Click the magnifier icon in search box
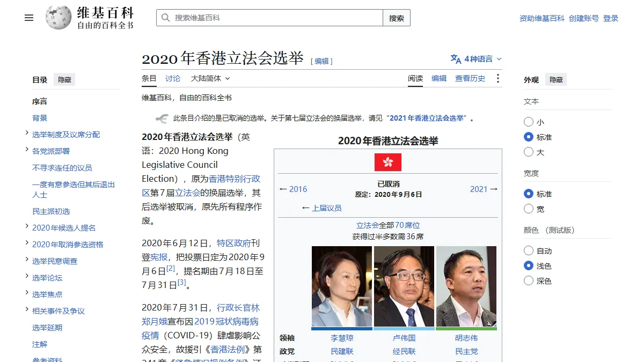This screenshot has width=644, height=362. 166,18
